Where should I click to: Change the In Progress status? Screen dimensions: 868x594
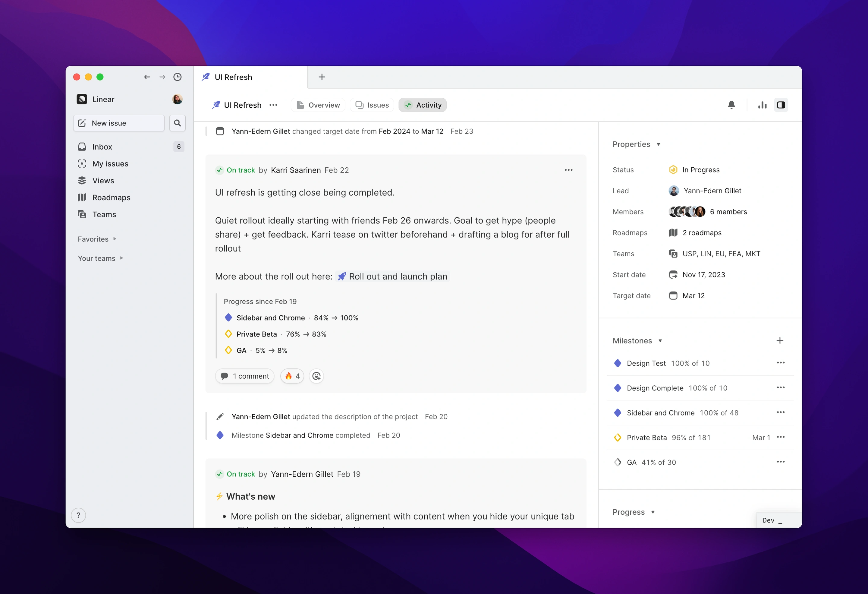click(694, 170)
